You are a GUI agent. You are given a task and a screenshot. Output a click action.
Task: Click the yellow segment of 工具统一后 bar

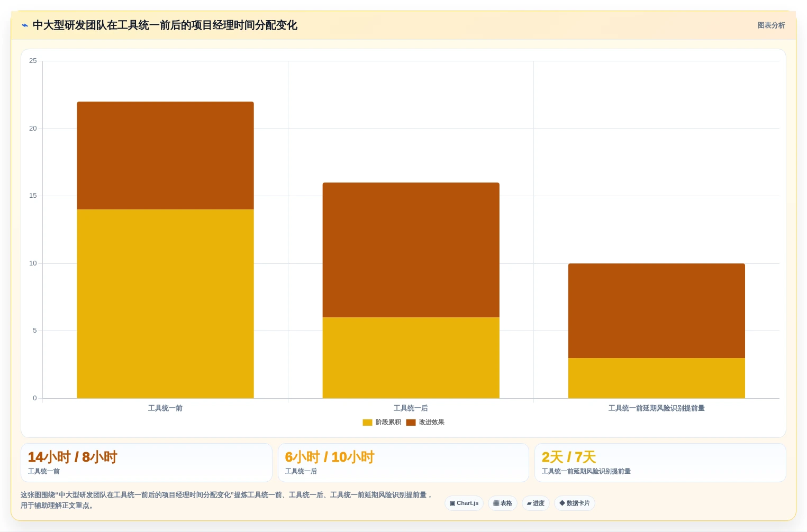click(x=411, y=357)
